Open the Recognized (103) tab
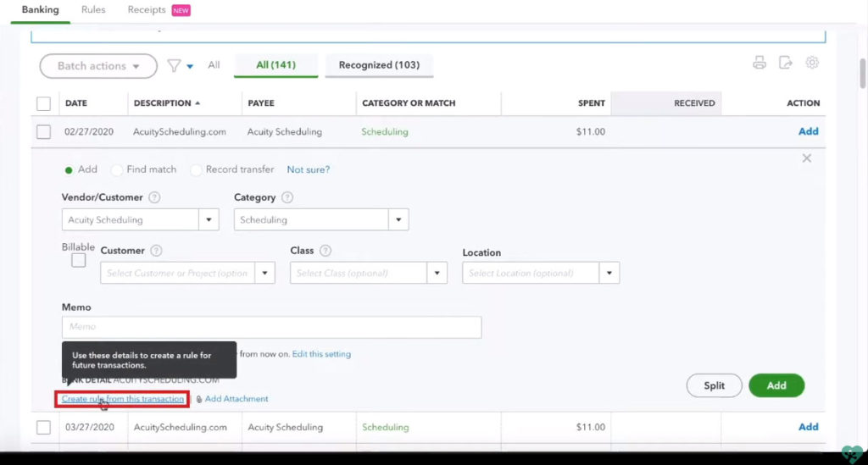 pos(378,65)
